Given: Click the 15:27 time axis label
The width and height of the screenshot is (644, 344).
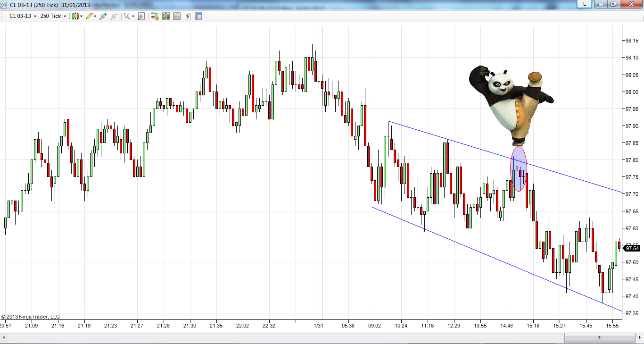Looking at the screenshot, I should point(560,326).
